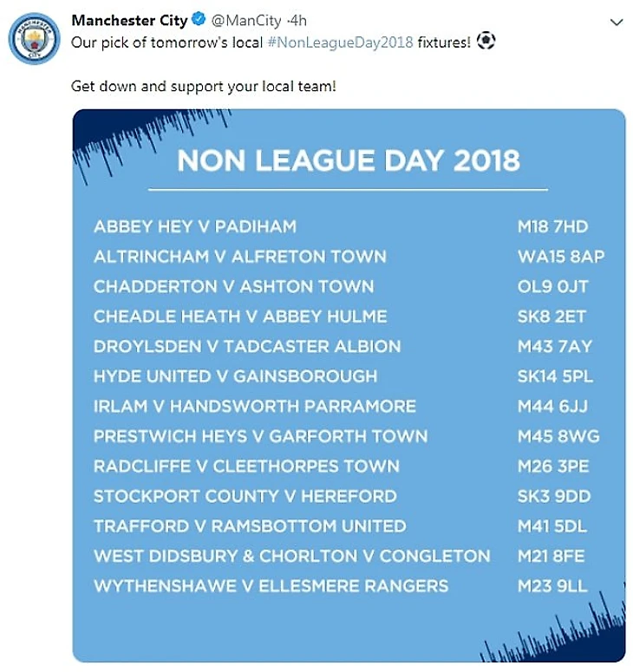This screenshot has width=633, height=672.
Task: Click the Stockport County v Hereford fixture
Action: [245, 496]
